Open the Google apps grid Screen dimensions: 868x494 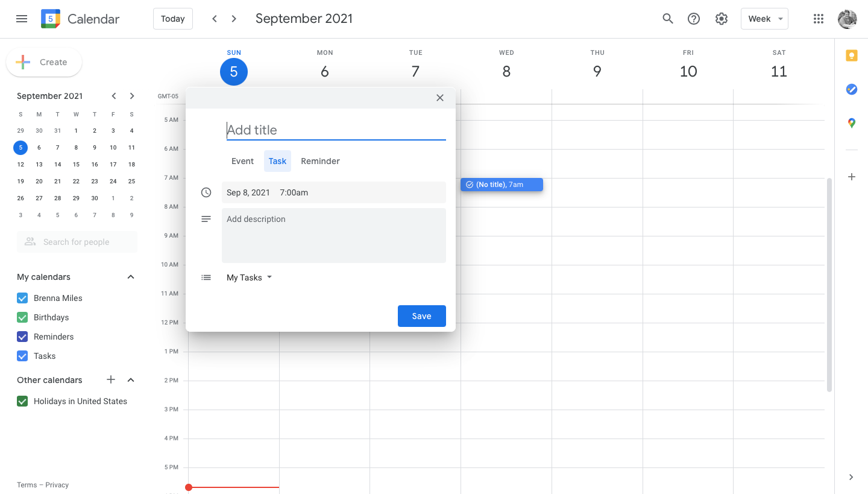[x=818, y=19]
